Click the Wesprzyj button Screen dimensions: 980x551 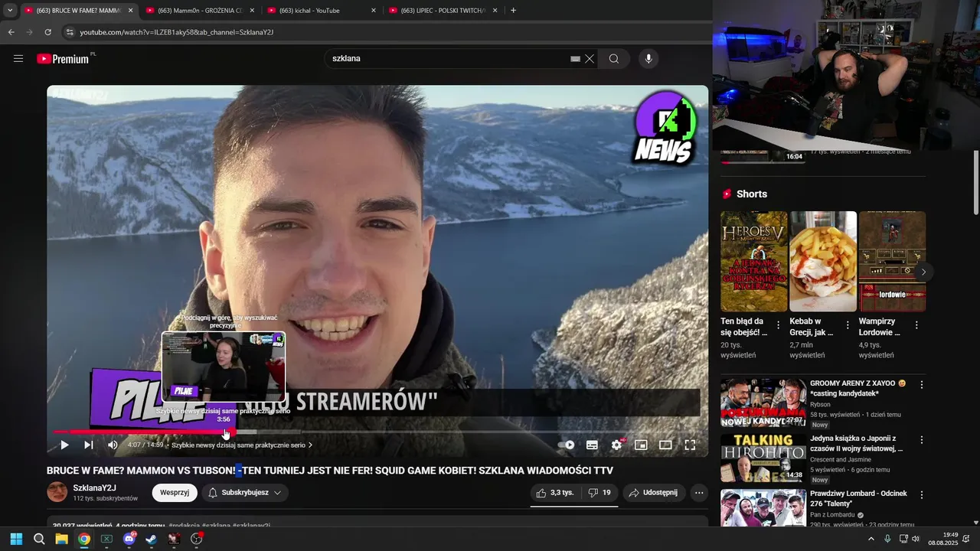[x=175, y=493]
